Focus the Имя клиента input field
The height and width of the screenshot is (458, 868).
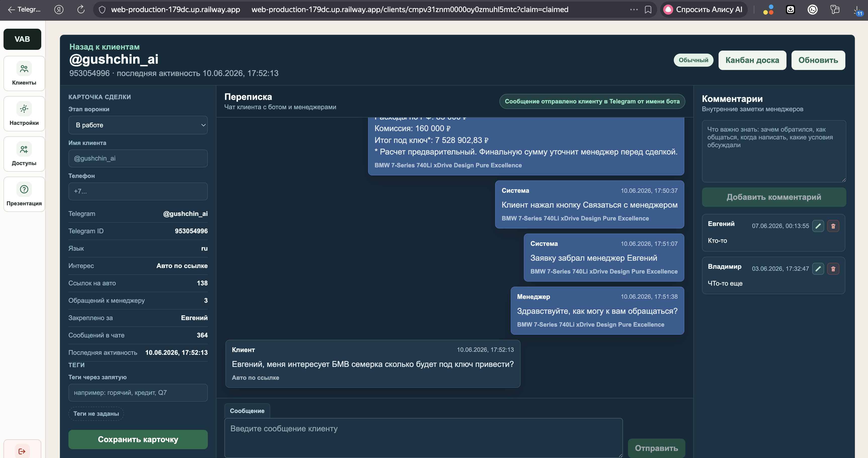[x=138, y=158]
